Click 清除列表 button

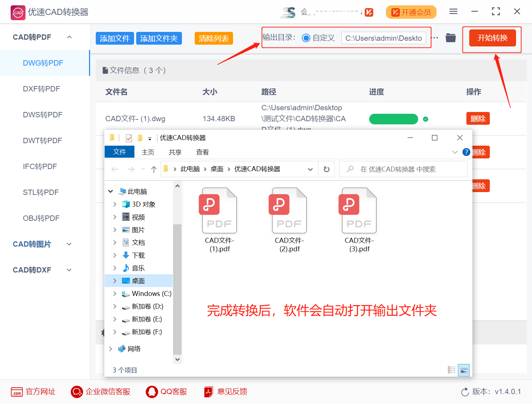214,38
